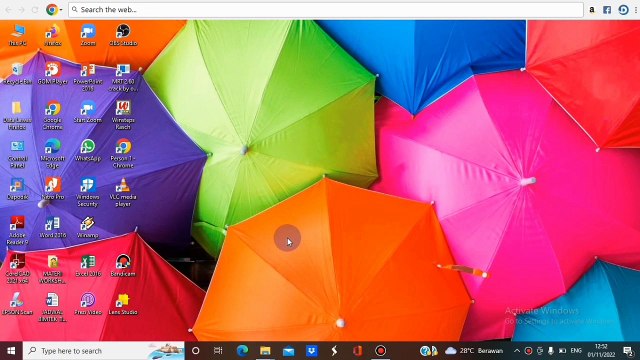Select the Dapodik desktop shortcut
Viewport: 640px width, 360px height.
tap(18, 189)
